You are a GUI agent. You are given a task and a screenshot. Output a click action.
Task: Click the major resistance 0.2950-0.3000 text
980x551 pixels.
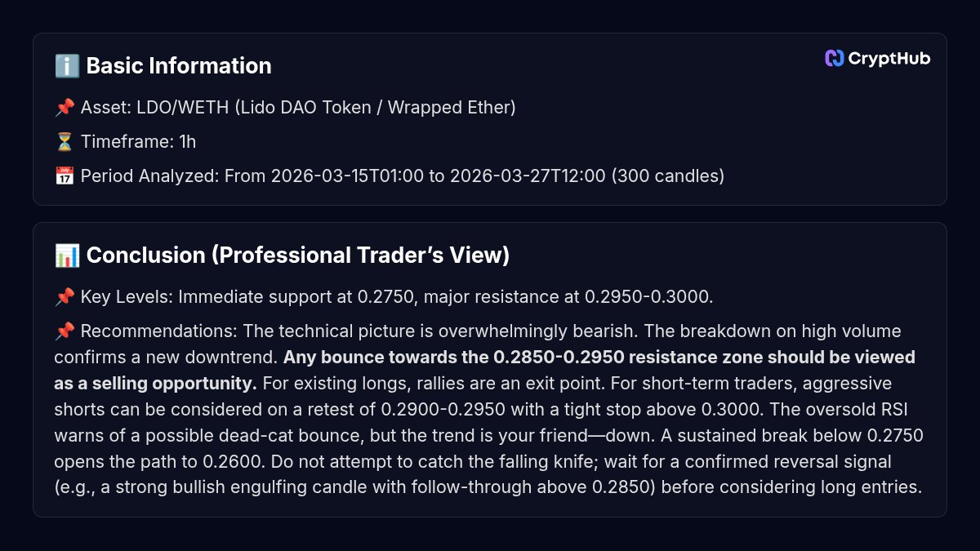coord(563,297)
